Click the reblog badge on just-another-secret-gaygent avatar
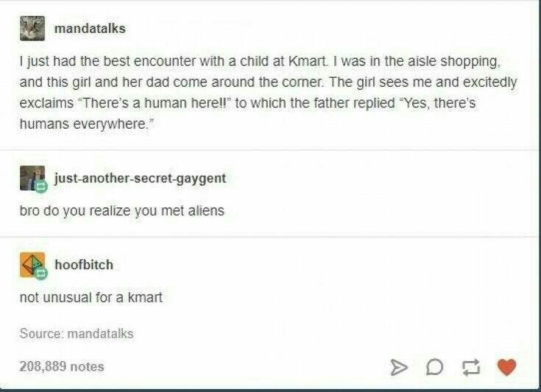The image size is (541, 392). pyautogui.click(x=41, y=188)
